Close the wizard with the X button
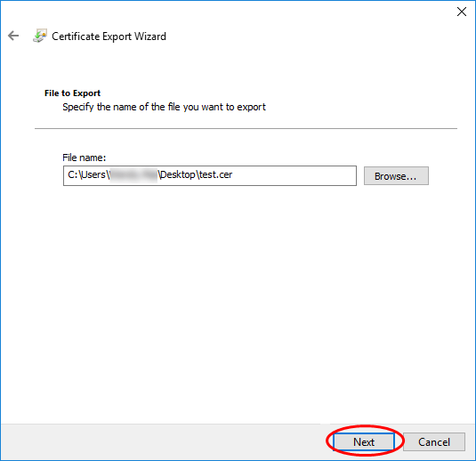The height and width of the screenshot is (461, 476). (462, 12)
